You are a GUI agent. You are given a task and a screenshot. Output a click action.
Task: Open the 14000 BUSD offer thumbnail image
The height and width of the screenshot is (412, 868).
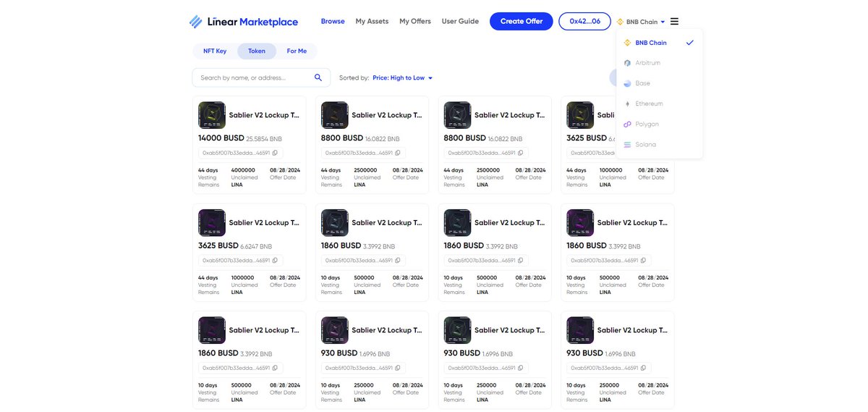(212, 115)
